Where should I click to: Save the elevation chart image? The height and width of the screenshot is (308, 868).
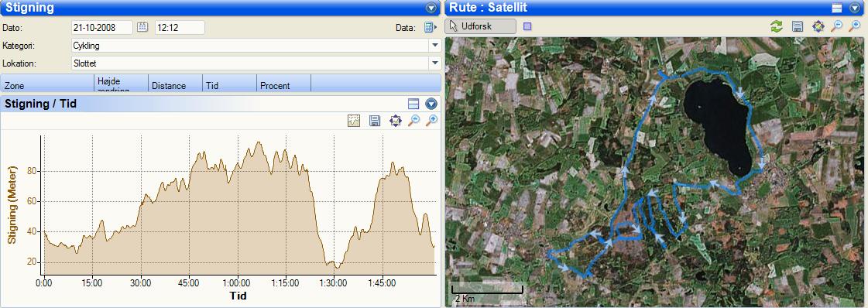pos(375,121)
